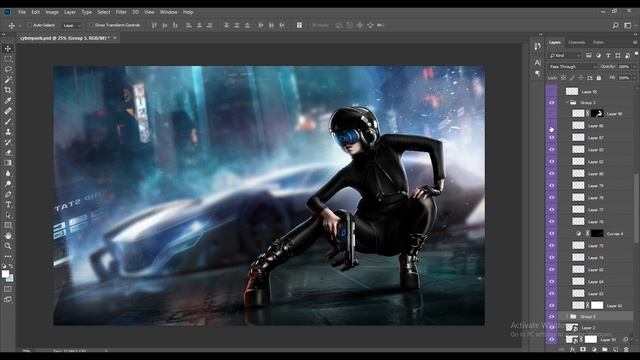The width and height of the screenshot is (640, 360).
Task: Select the Lasso tool
Action: click(8, 69)
